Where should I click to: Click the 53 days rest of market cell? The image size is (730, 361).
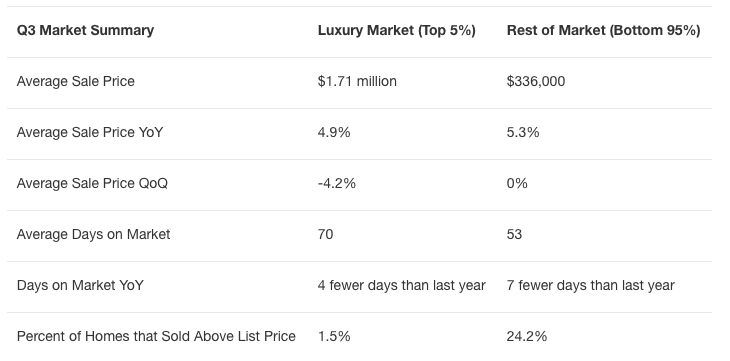514,234
